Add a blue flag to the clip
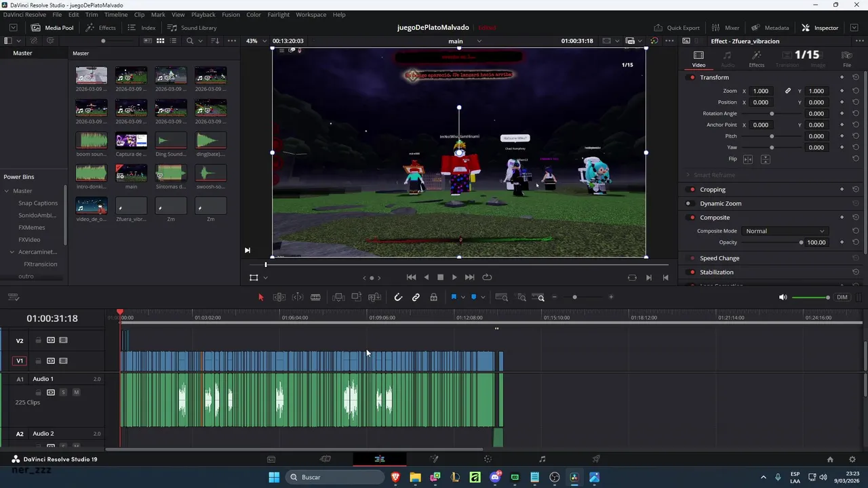This screenshot has height=488, width=868. pyautogui.click(x=454, y=297)
